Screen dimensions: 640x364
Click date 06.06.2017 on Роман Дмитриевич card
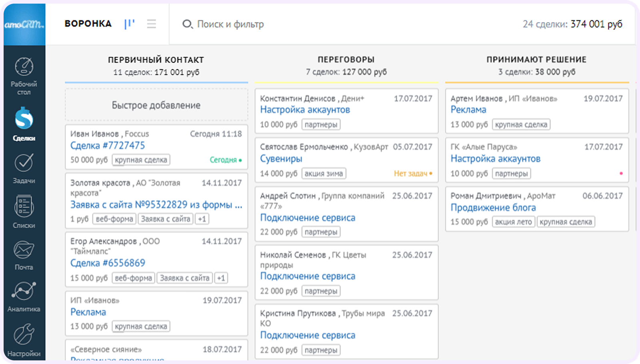pyautogui.click(x=602, y=196)
